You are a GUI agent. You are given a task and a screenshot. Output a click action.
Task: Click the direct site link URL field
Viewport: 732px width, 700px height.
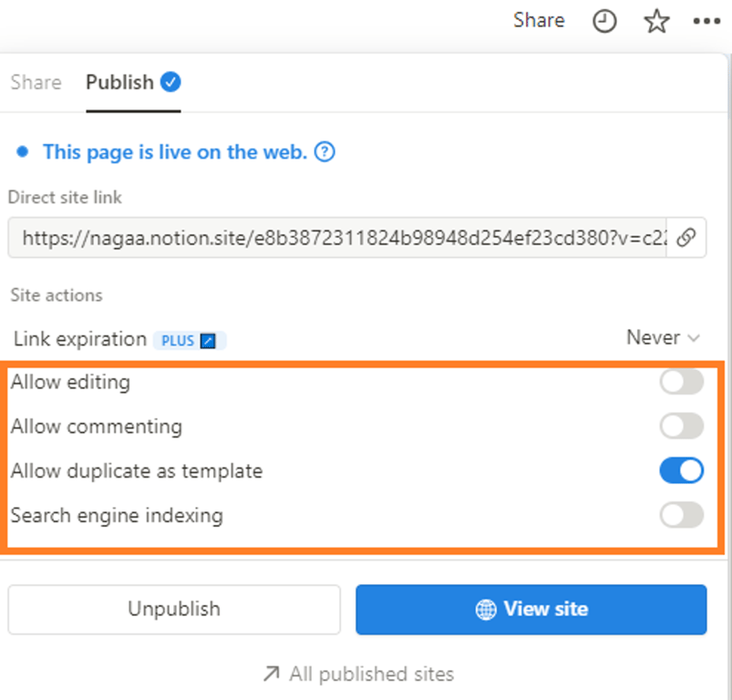(337, 238)
